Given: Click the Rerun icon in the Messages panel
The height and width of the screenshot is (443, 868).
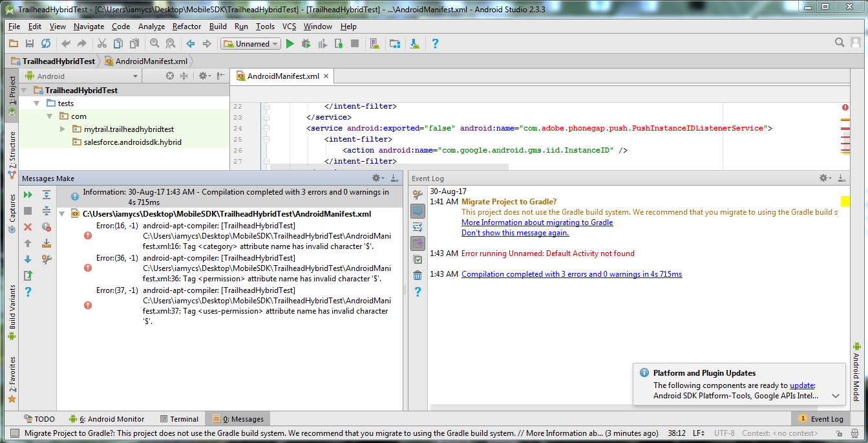Looking at the screenshot, I should click(x=28, y=195).
